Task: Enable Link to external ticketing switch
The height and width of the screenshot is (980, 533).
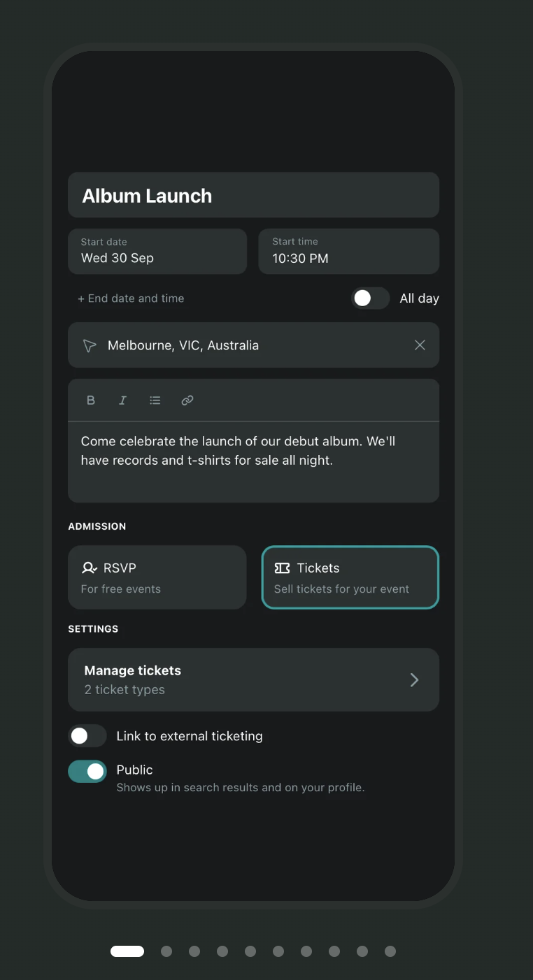Action: pos(87,735)
